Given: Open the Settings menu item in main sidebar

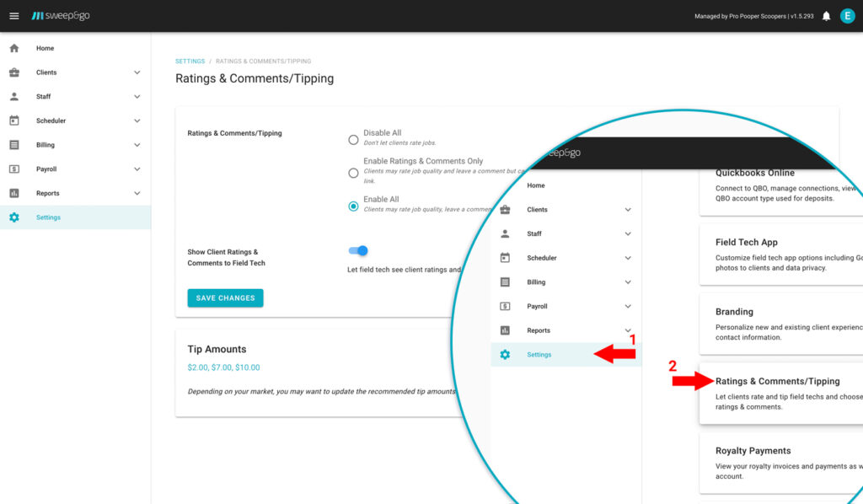Looking at the screenshot, I should click(x=48, y=217).
